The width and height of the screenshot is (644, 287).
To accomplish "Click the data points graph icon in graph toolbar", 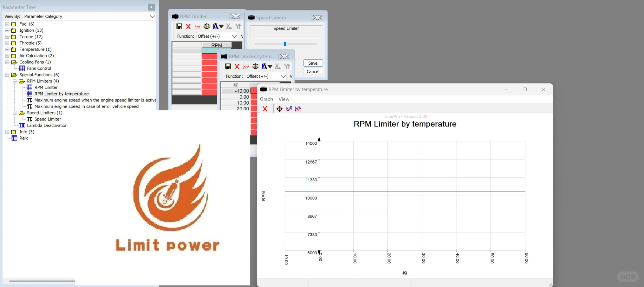I will pos(289,109).
